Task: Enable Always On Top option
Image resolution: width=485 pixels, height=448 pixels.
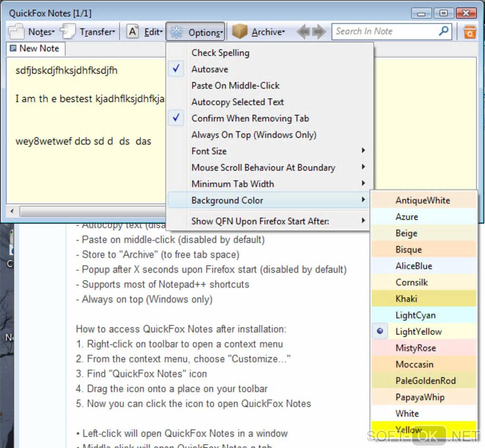Action: [x=270, y=135]
